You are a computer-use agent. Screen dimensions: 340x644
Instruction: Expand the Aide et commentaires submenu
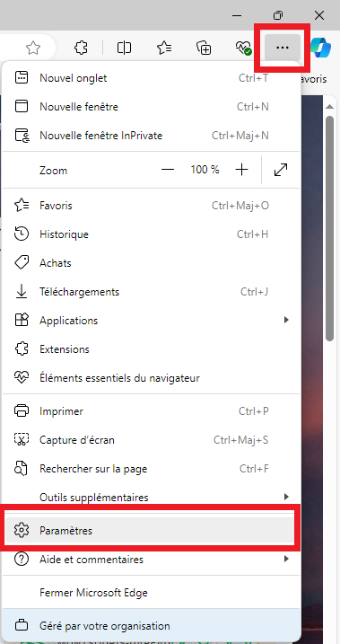(150, 560)
